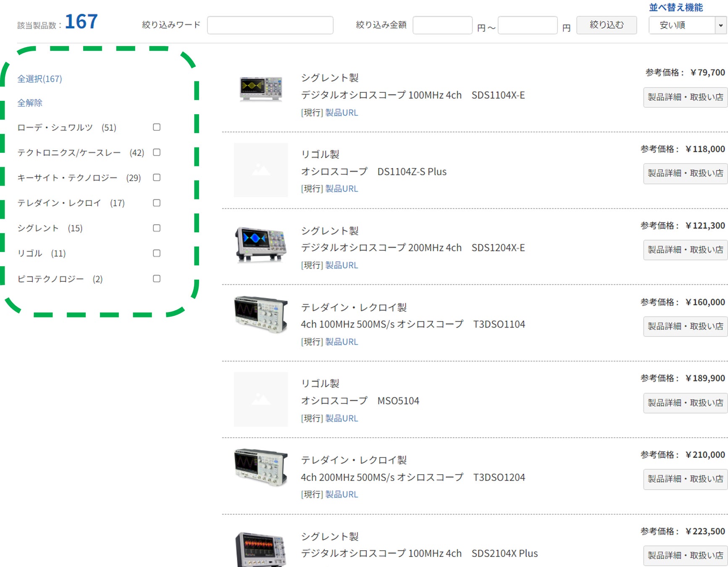The height and width of the screenshot is (567, 728).
Task: Open the T3DSO1104 oscilloscope thumbnail
Action: pos(261,315)
